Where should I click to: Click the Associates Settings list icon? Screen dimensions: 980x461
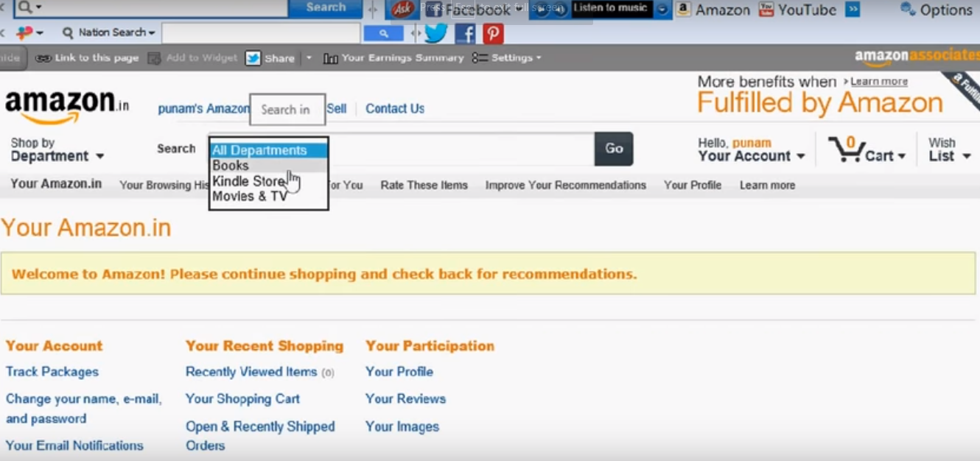[x=480, y=57]
